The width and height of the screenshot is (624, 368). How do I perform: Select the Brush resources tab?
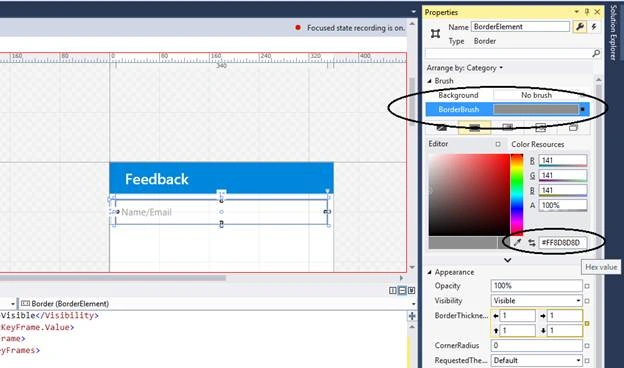pyautogui.click(x=573, y=128)
